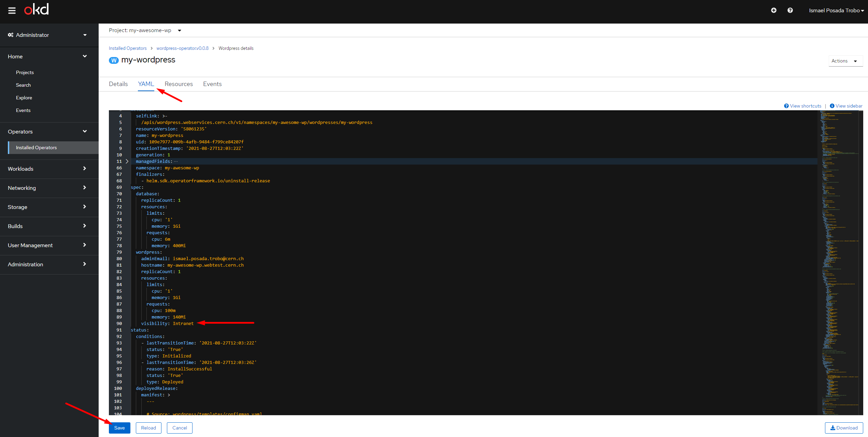This screenshot has width=868, height=437.
Task: Click the reason: InstallSuccessful line
Action: [179, 369]
